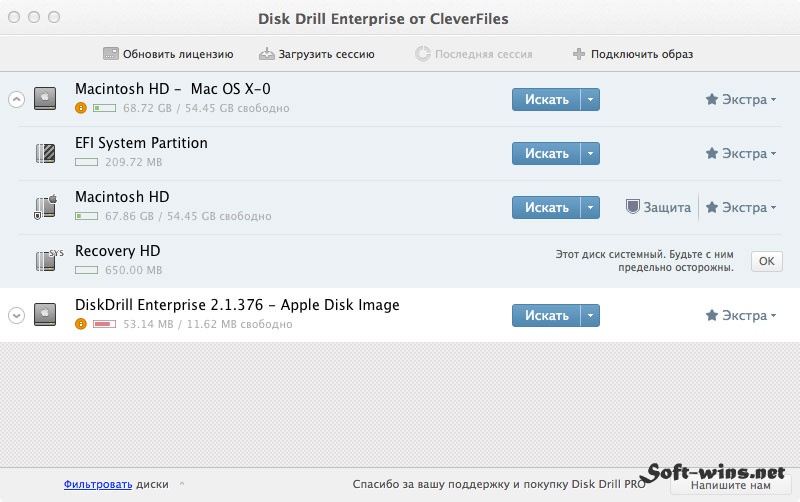Click Искать for the Macintosh HD partition
Screen dimensions: 800x502
tap(546, 207)
